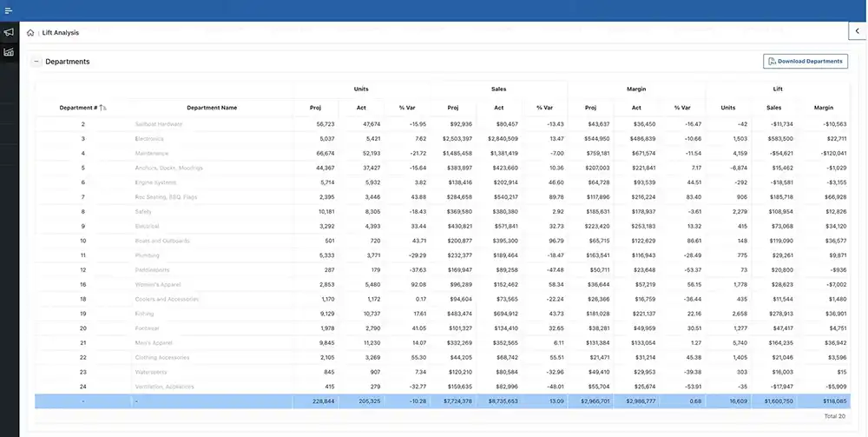
Task: Click the Sales Proj column header
Action: (x=452, y=108)
